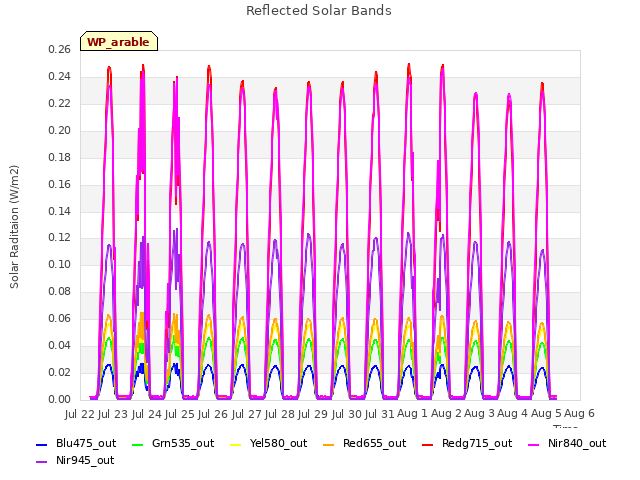Click the Solar Raditaion (W/m2) axis label
Screen dimensions: 640x480
click(x=14, y=227)
